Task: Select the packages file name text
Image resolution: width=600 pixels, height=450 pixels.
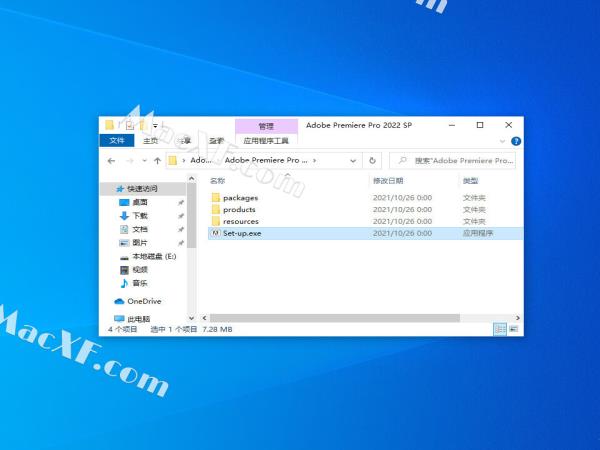Action: click(240, 198)
